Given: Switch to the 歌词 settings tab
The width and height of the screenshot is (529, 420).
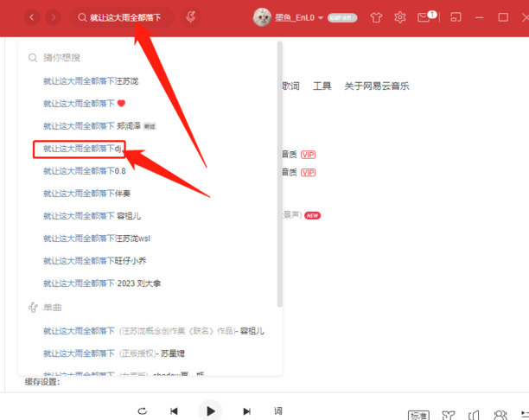Looking at the screenshot, I should pos(290,86).
